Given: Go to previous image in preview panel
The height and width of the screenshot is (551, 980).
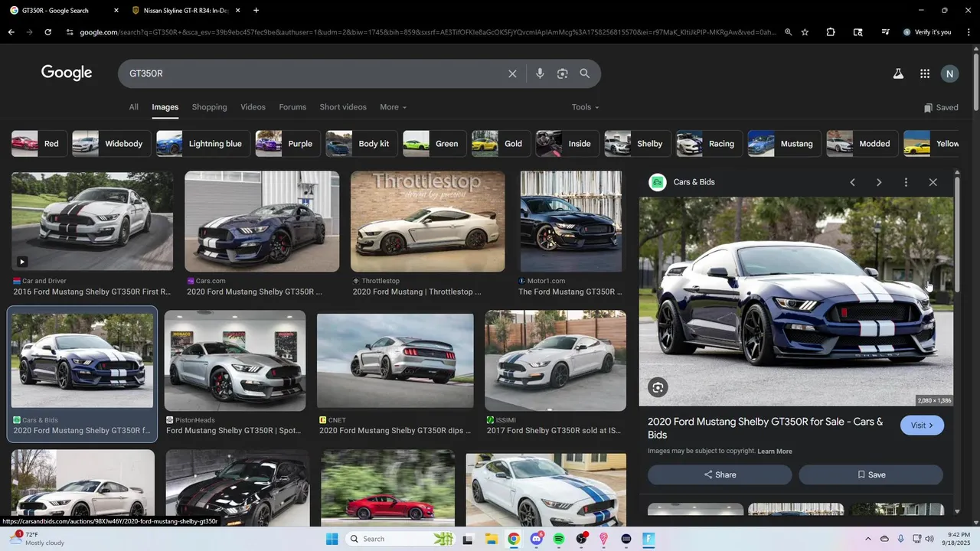Looking at the screenshot, I should click(852, 182).
